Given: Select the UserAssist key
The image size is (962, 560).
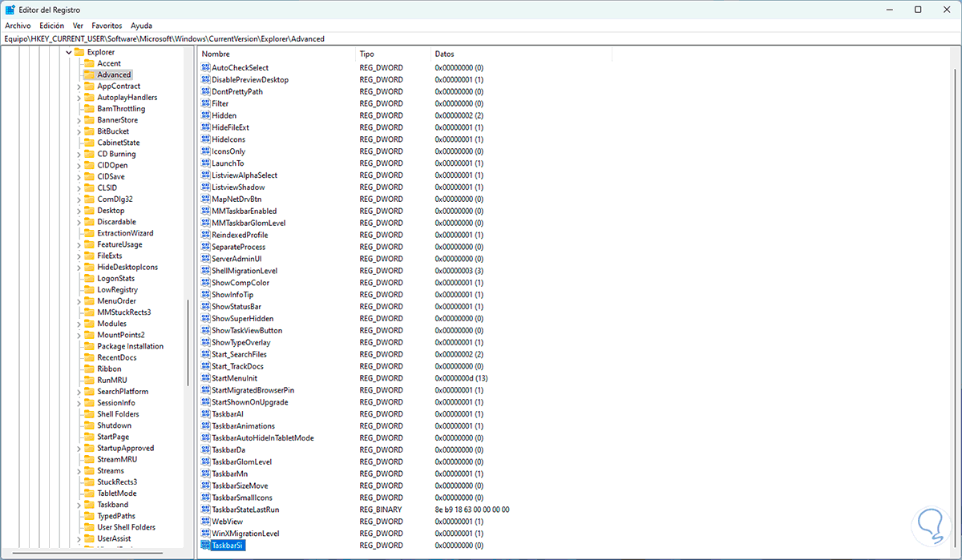Looking at the screenshot, I should pyautogui.click(x=113, y=539).
